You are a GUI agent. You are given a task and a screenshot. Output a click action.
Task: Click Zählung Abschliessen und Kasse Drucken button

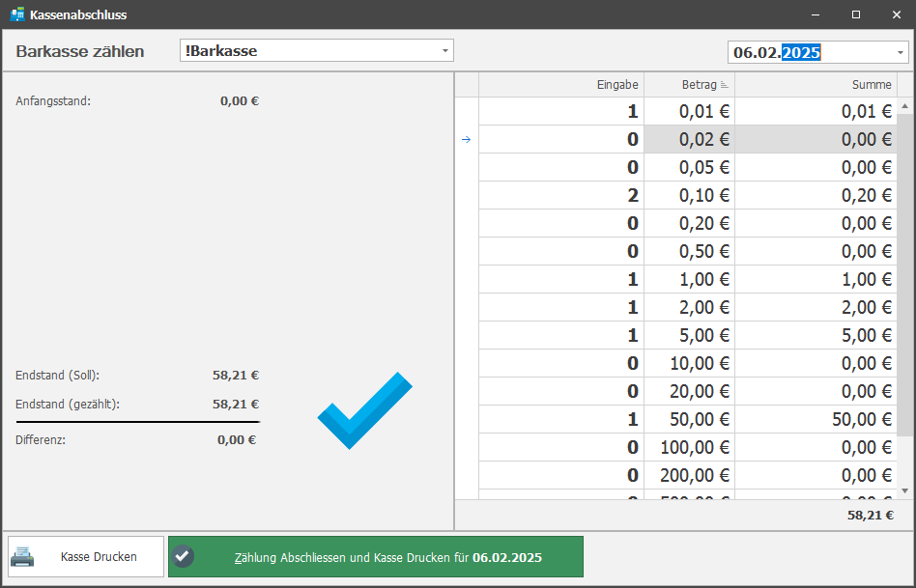376,556
